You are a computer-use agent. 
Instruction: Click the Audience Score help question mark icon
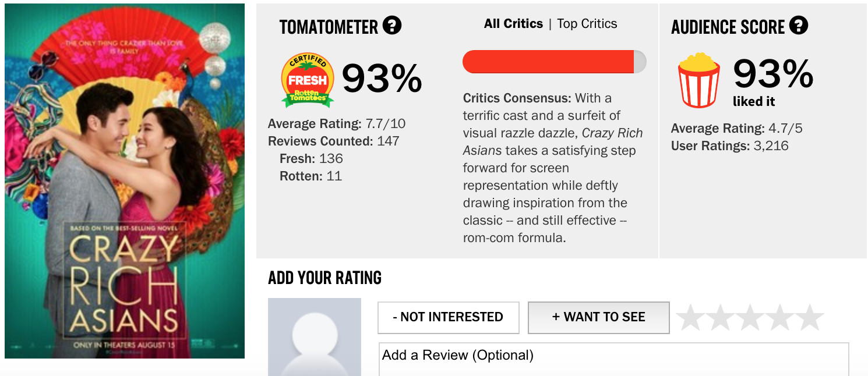tap(799, 26)
